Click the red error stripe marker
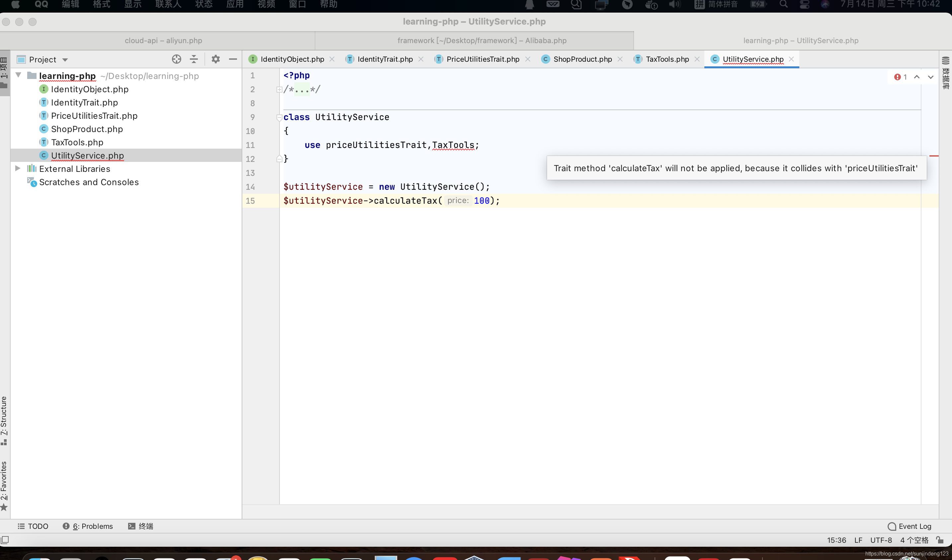952x560 pixels. click(934, 156)
